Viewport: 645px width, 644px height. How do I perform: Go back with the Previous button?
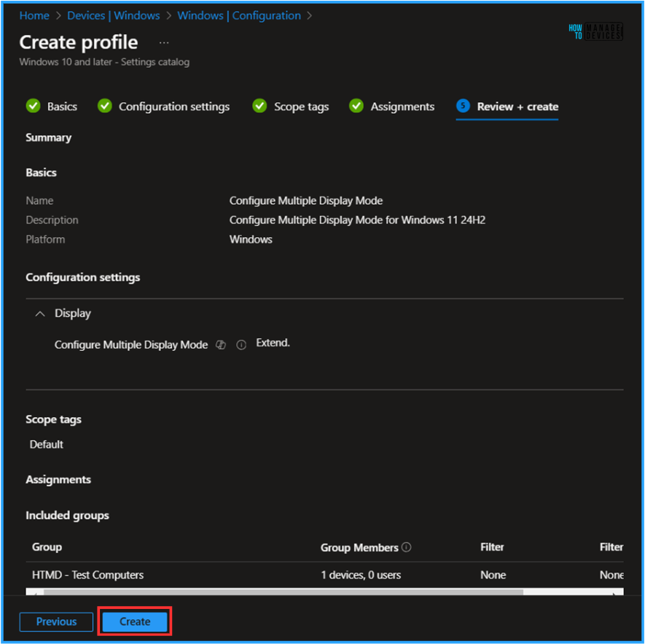pyautogui.click(x=56, y=621)
